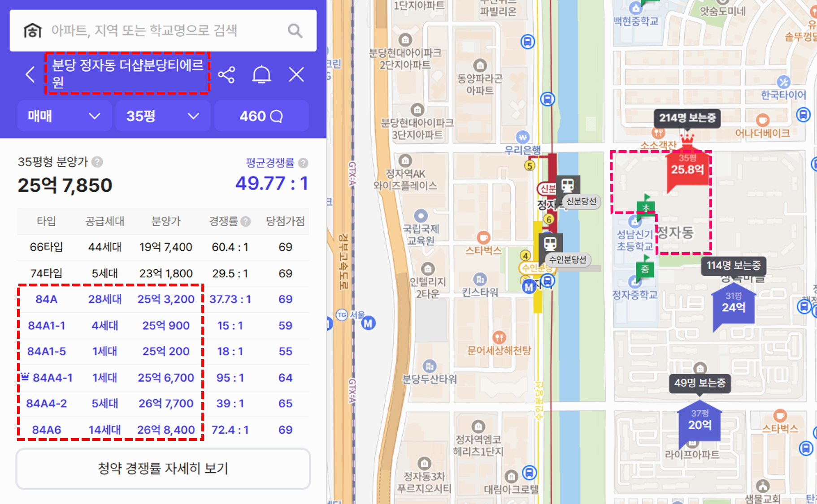The image size is (817, 504).
Task: Open the 매매 transaction type dropdown
Action: (x=64, y=116)
